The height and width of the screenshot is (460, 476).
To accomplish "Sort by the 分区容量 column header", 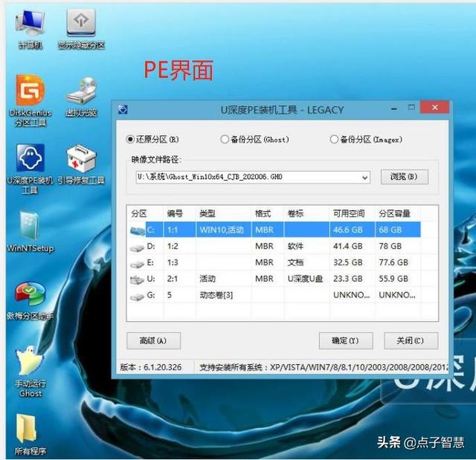I will pos(398,213).
